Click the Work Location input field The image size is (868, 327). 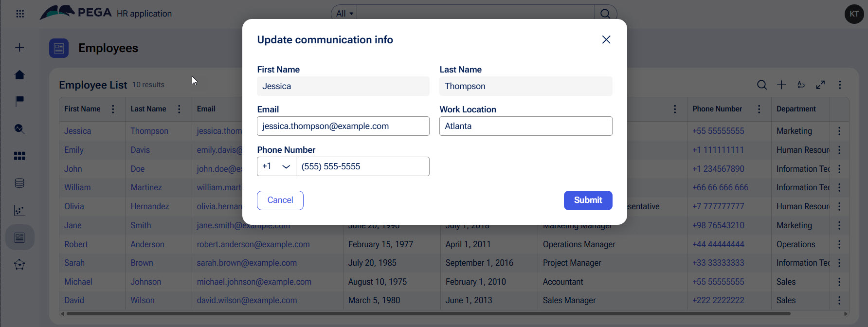click(525, 126)
